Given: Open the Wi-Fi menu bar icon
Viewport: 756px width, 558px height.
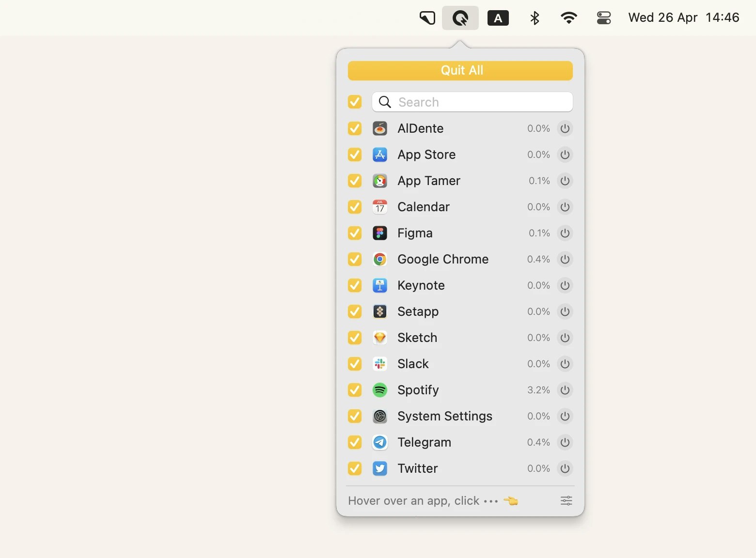Looking at the screenshot, I should click(568, 18).
